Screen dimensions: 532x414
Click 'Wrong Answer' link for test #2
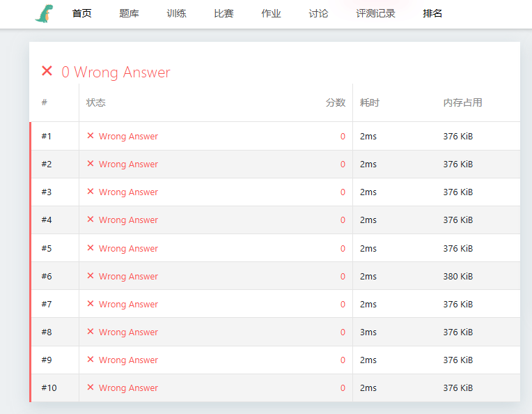(x=128, y=164)
